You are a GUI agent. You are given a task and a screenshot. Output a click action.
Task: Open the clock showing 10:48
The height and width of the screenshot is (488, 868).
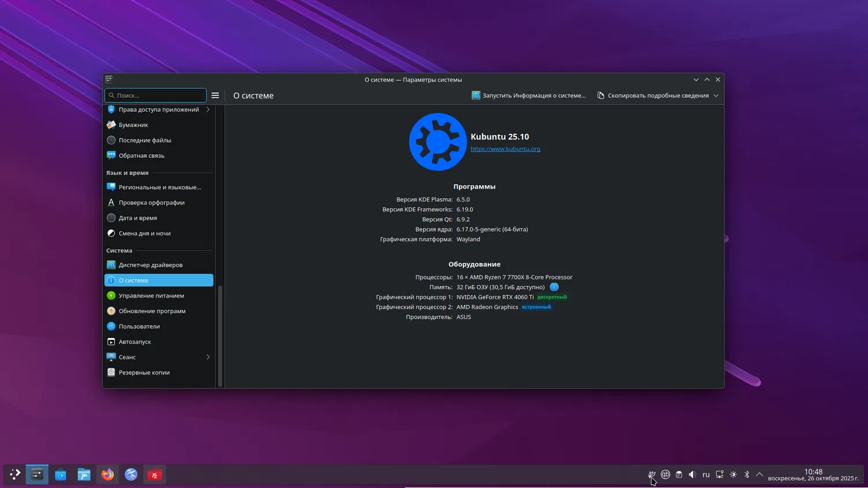(x=813, y=475)
